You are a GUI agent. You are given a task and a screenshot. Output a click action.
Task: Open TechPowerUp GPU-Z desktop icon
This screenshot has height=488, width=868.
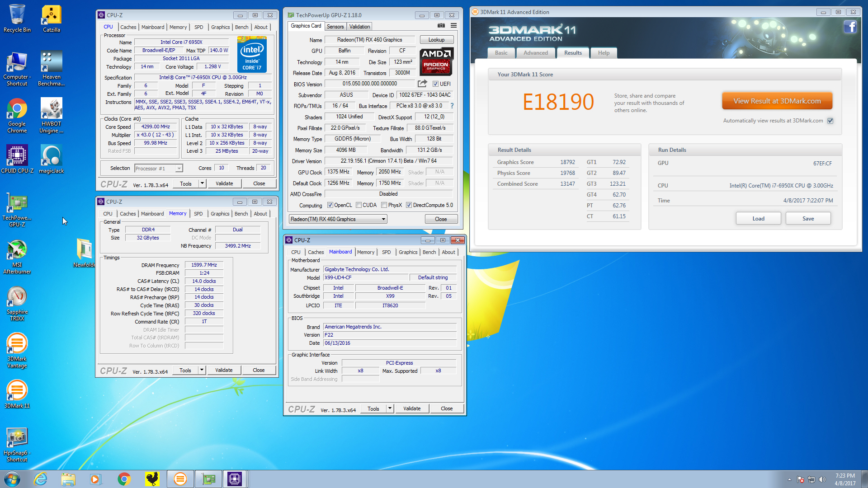pos(17,210)
